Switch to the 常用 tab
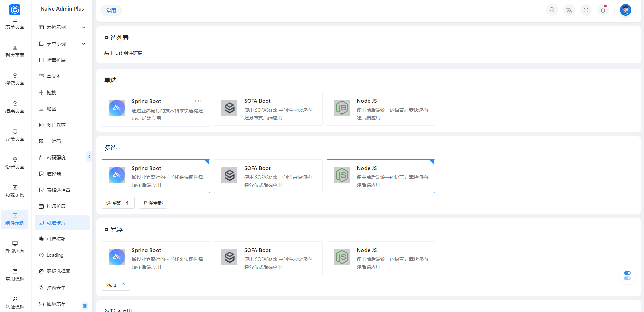 (x=111, y=10)
